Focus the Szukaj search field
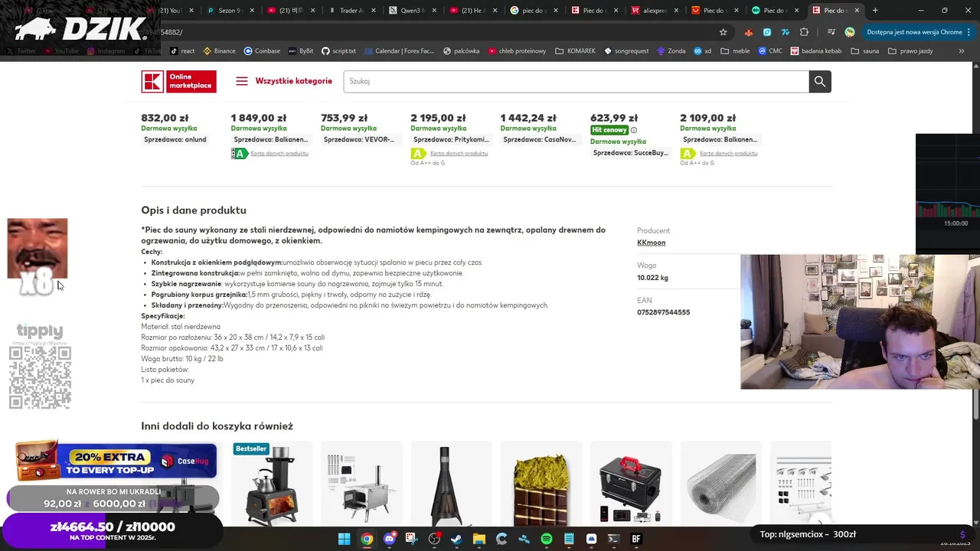 [x=576, y=81]
